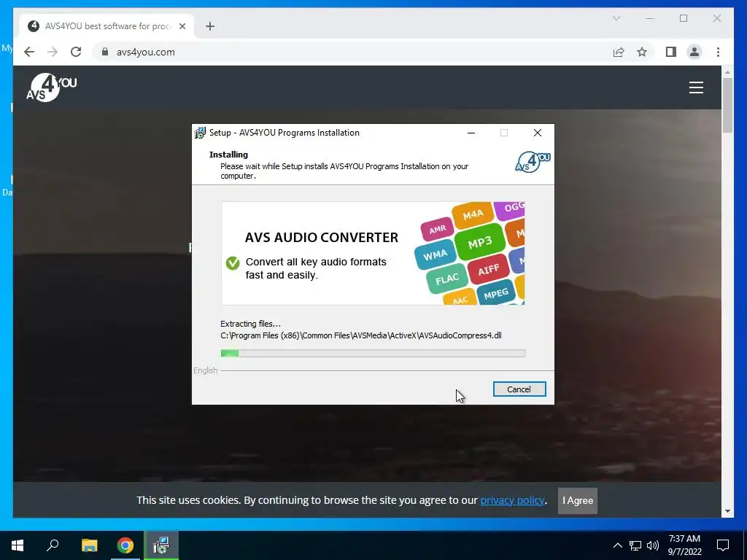Click the AVS4YOU website logo
Screen dimensions: 747x560
click(x=52, y=87)
